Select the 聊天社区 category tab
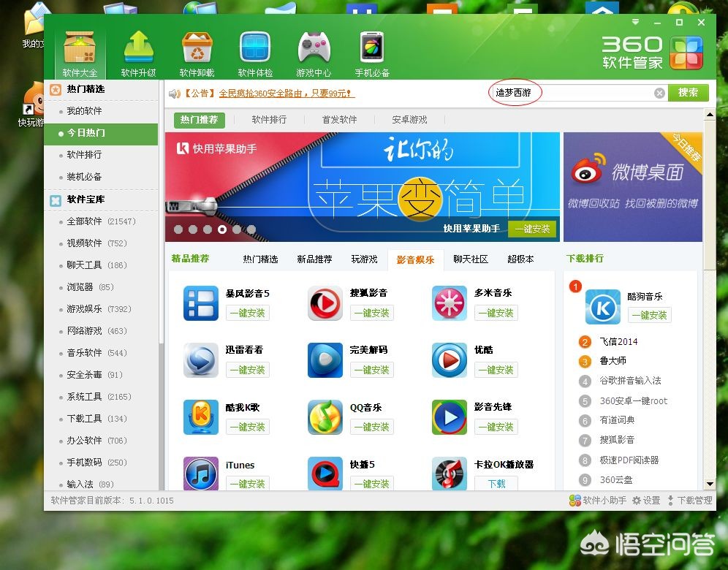This screenshot has width=728, height=570. point(471,259)
